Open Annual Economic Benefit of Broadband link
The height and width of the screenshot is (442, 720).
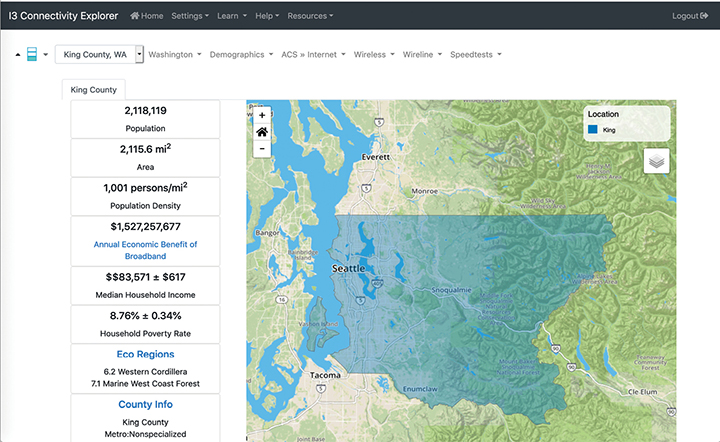[x=145, y=250]
